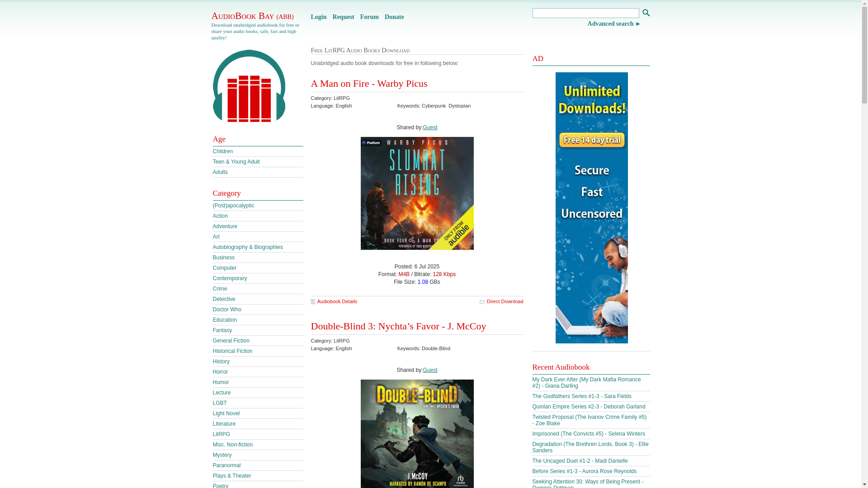Image resolution: width=868 pixels, height=488 pixels.
Task: Open Computer category
Action: (x=224, y=268)
